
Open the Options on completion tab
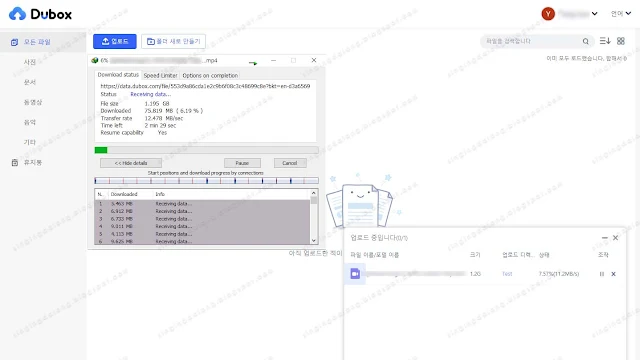[210, 76]
